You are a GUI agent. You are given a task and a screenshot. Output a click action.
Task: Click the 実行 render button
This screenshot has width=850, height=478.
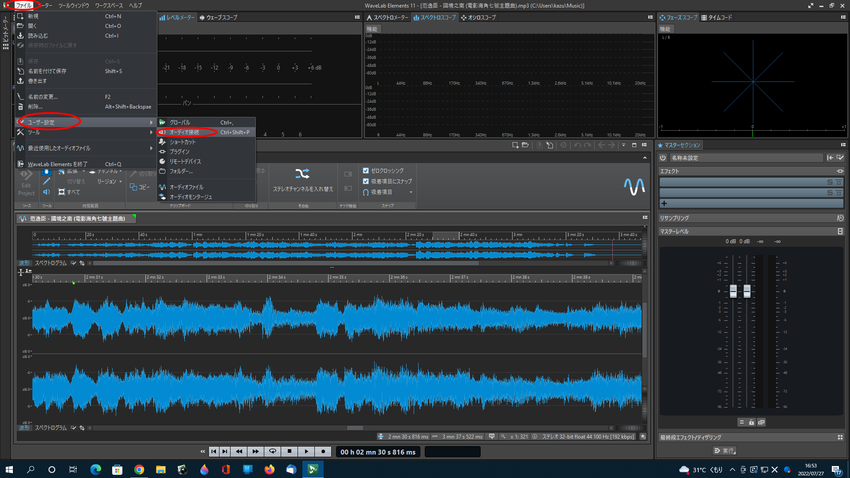[x=724, y=450]
